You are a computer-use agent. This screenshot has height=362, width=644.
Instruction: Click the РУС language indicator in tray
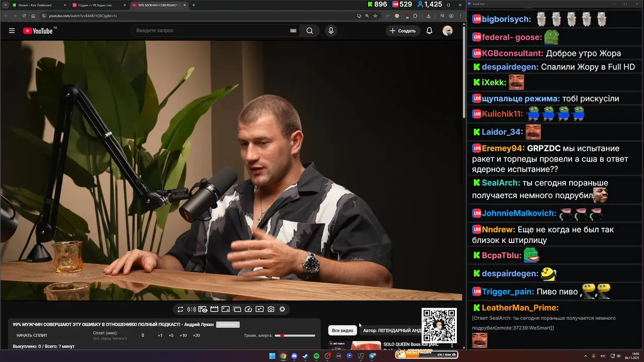tap(603, 356)
